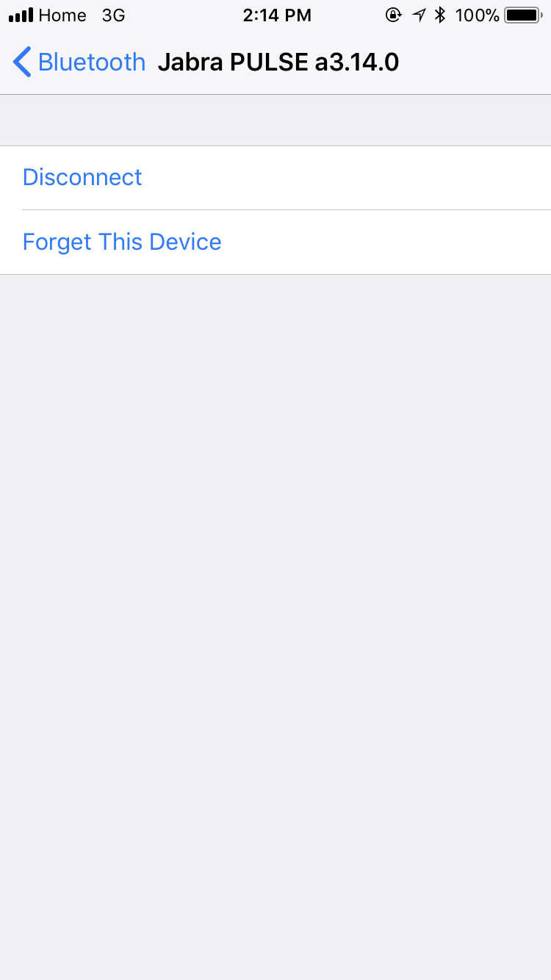Viewport: 551px width, 980px height.
Task: Tap the Bluetooth status bar icon
Action: [x=440, y=15]
